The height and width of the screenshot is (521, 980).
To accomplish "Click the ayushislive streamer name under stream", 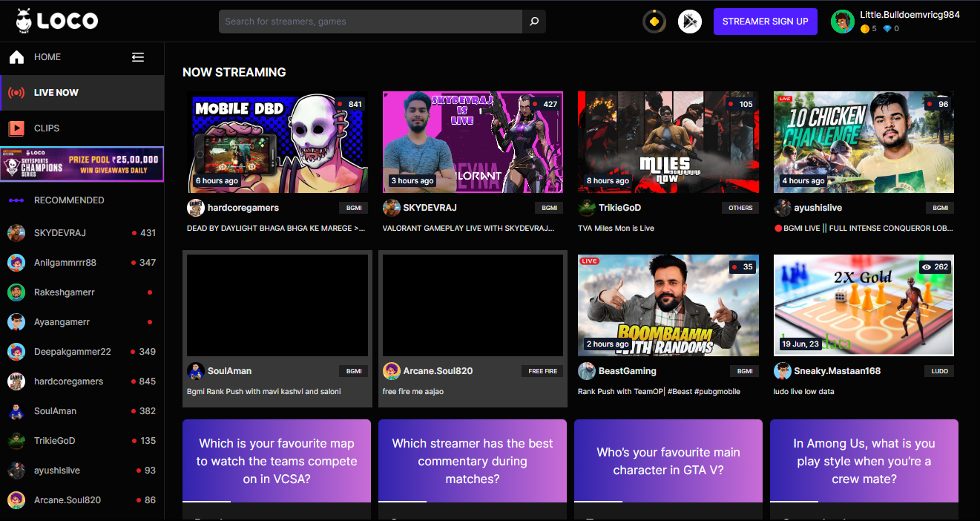I will [818, 208].
